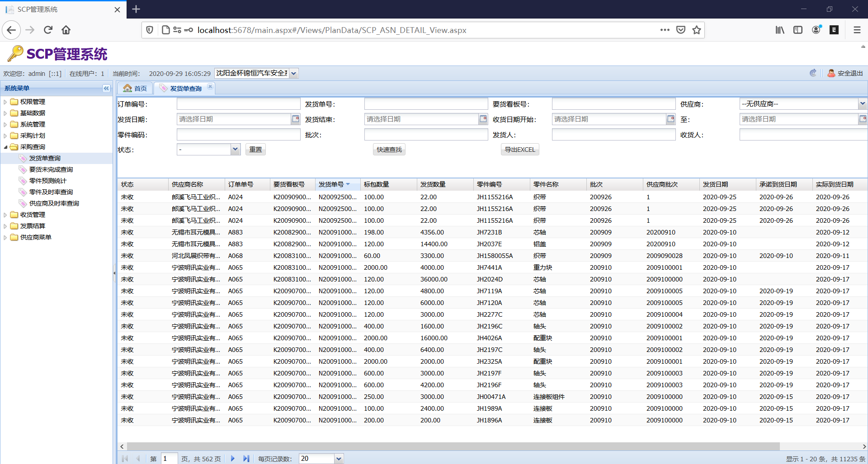Screen dimensions: 868x464
Task: Close the 发货单查询 tab
Action: pos(210,87)
